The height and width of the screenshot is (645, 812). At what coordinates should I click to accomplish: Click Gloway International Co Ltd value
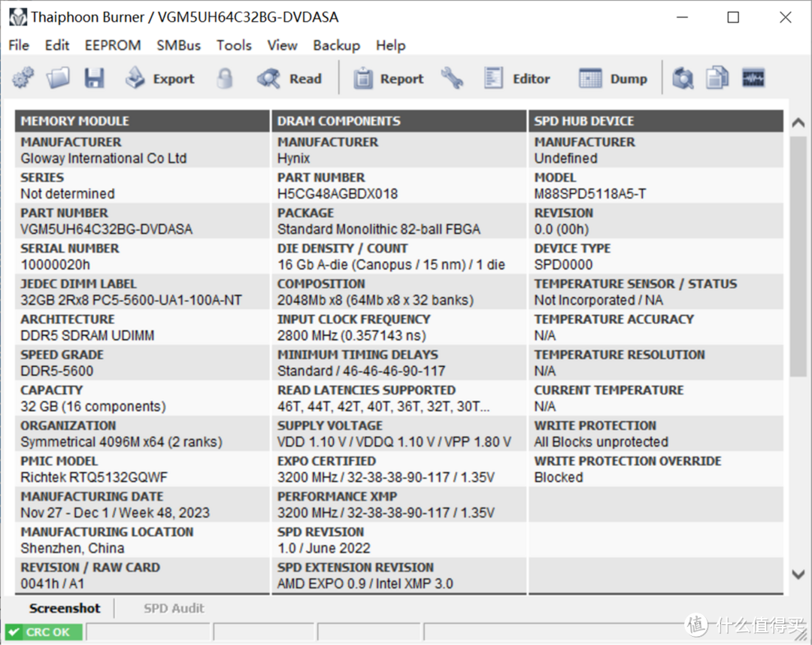(x=104, y=158)
